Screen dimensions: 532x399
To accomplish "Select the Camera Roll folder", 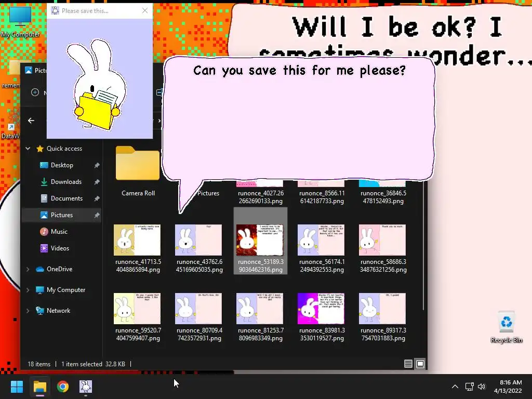I will [138, 171].
